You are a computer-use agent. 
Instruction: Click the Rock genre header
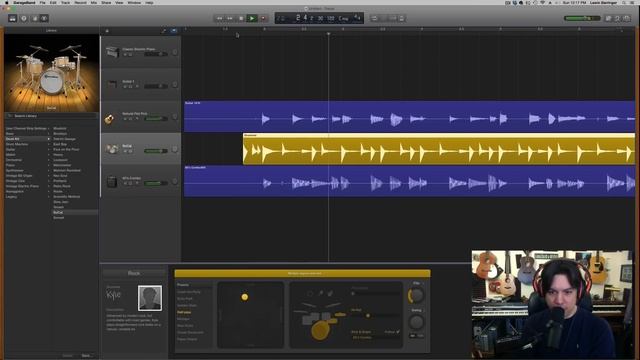134,273
